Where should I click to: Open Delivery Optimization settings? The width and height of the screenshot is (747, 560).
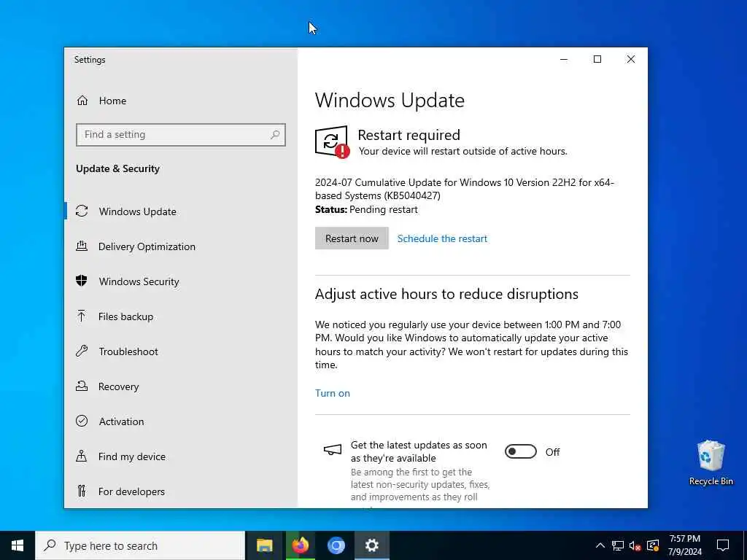(181, 246)
